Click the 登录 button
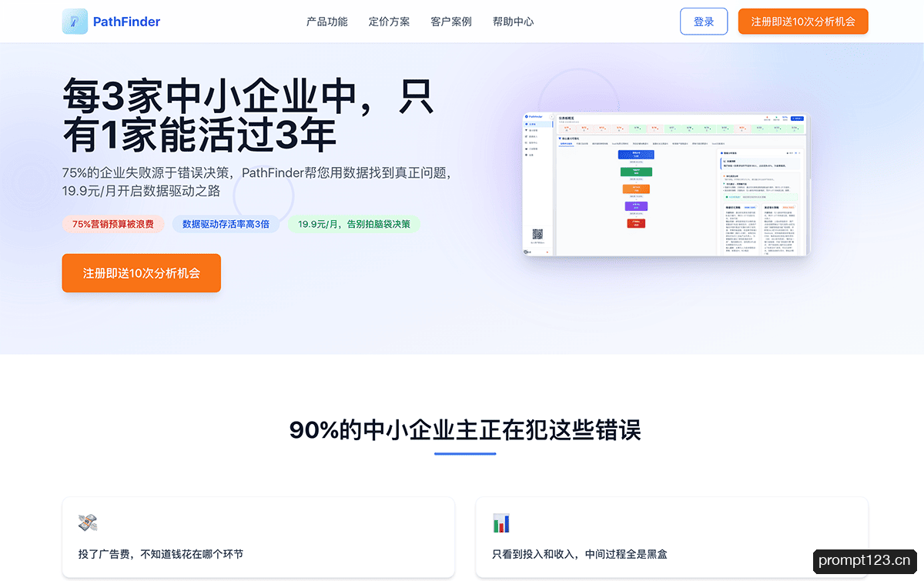 (x=704, y=22)
